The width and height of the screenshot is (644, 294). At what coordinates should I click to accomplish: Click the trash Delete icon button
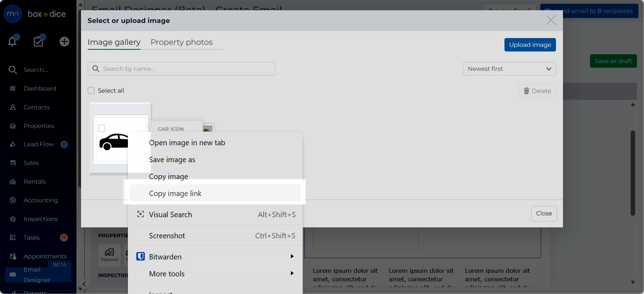[x=537, y=91]
